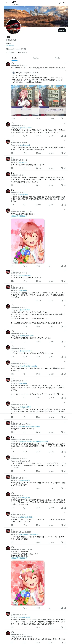Open more options on the Nov 4 post

65,63
